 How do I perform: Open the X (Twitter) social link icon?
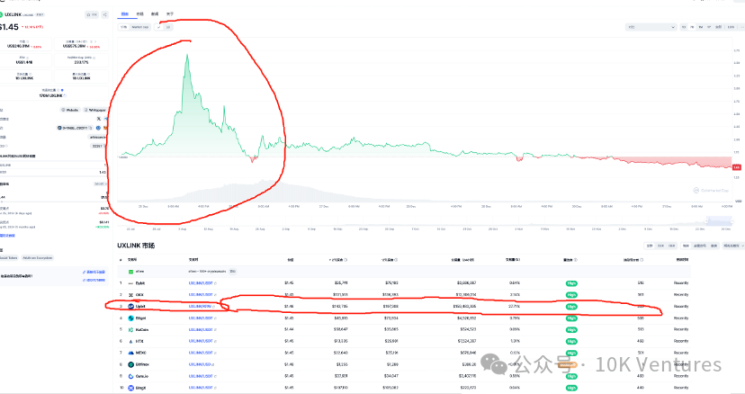[99, 119]
